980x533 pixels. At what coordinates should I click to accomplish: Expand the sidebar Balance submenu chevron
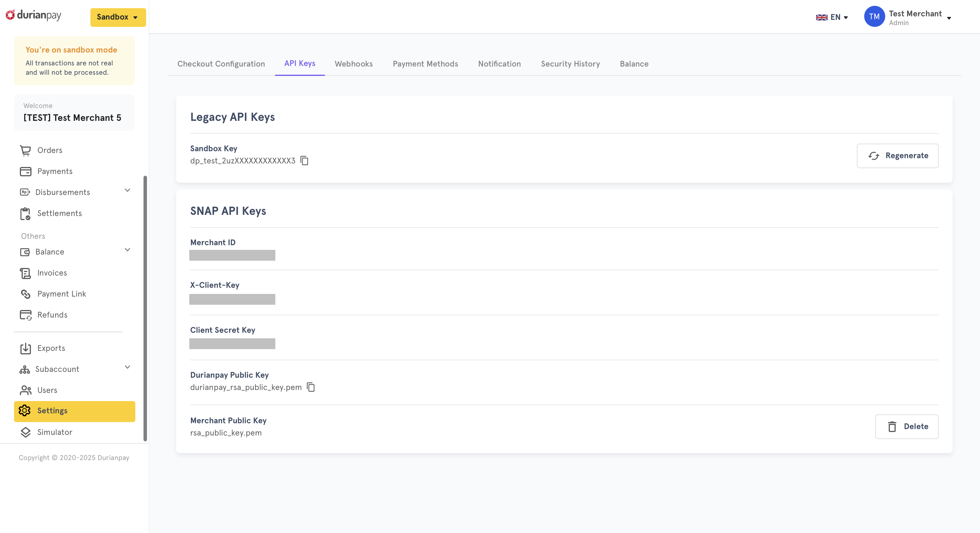[x=127, y=250]
